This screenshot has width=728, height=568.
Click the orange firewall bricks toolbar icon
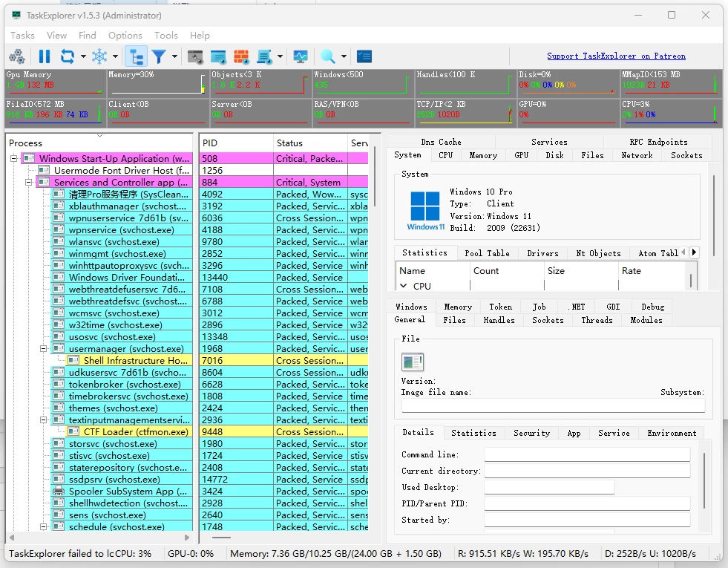click(x=241, y=56)
